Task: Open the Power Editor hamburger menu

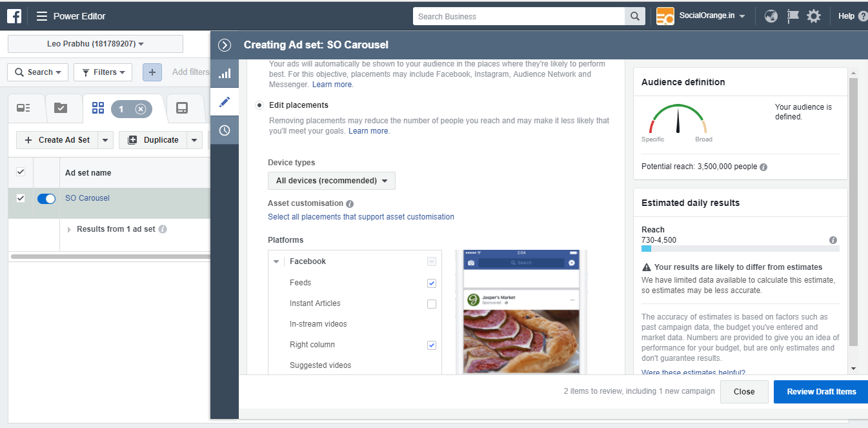Action: (42, 16)
